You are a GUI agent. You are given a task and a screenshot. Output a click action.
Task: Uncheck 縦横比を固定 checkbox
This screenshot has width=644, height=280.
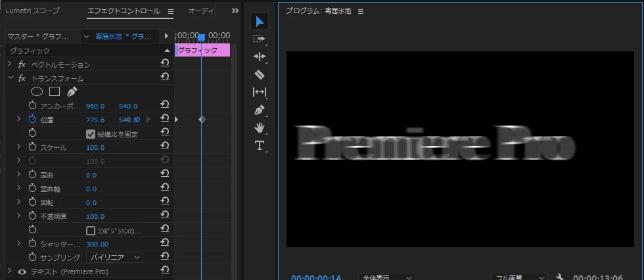(91, 134)
